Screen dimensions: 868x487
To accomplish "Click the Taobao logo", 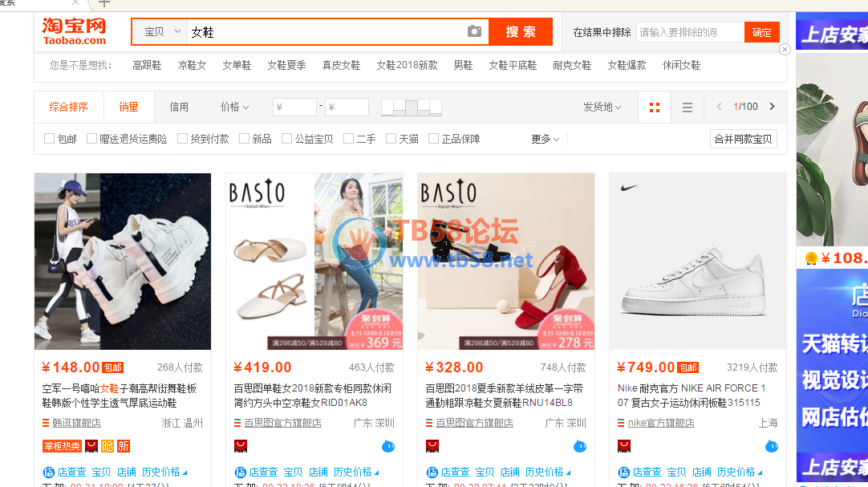I will coord(75,31).
